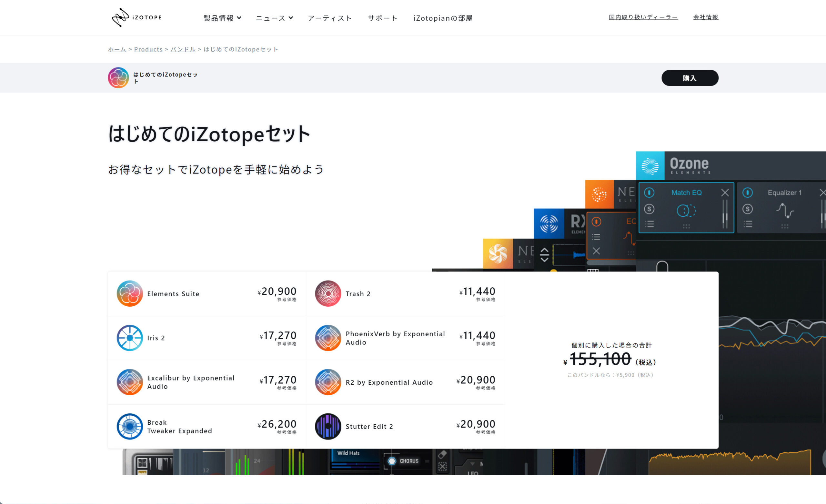
Task: Click the R2 by Exponential Audio icon
Action: point(328,382)
